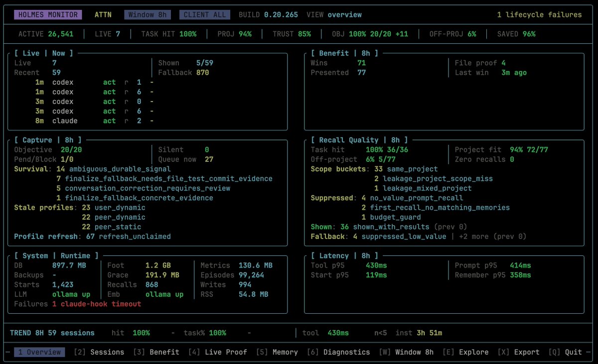Click finalize_fallback_concrete_evidence row
This screenshot has height=364, width=598.
point(135,198)
